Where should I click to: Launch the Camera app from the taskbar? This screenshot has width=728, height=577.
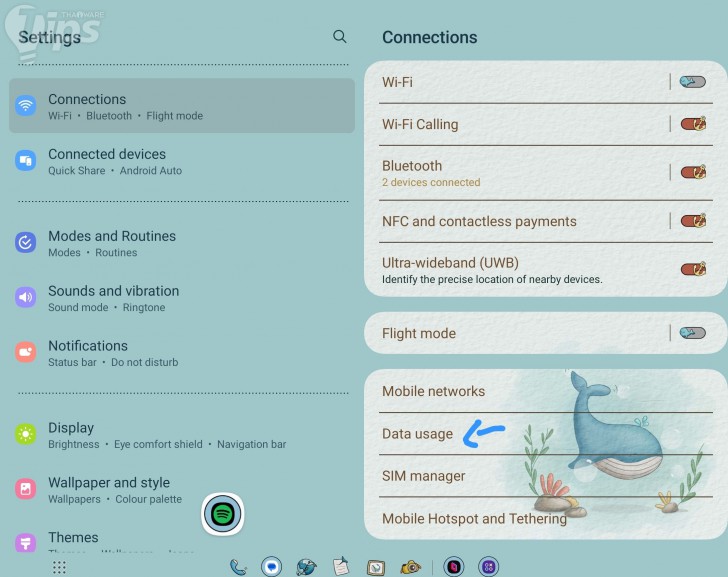(x=410, y=567)
